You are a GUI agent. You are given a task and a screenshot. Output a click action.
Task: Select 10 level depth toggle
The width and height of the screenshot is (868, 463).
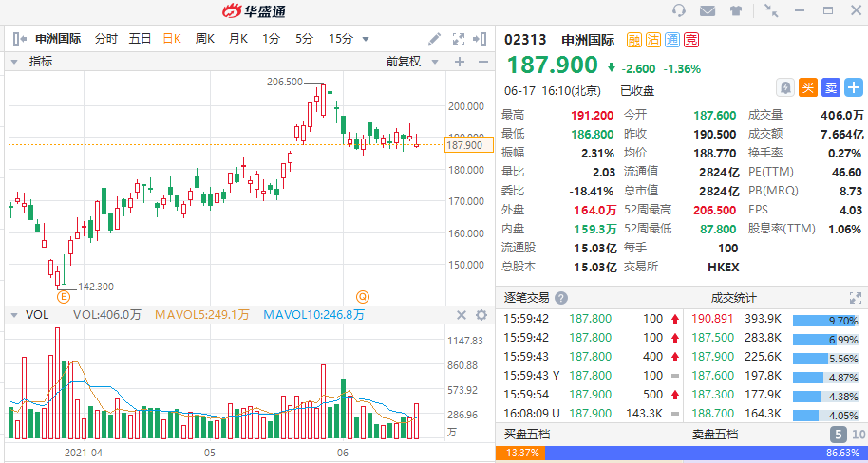tap(859, 435)
